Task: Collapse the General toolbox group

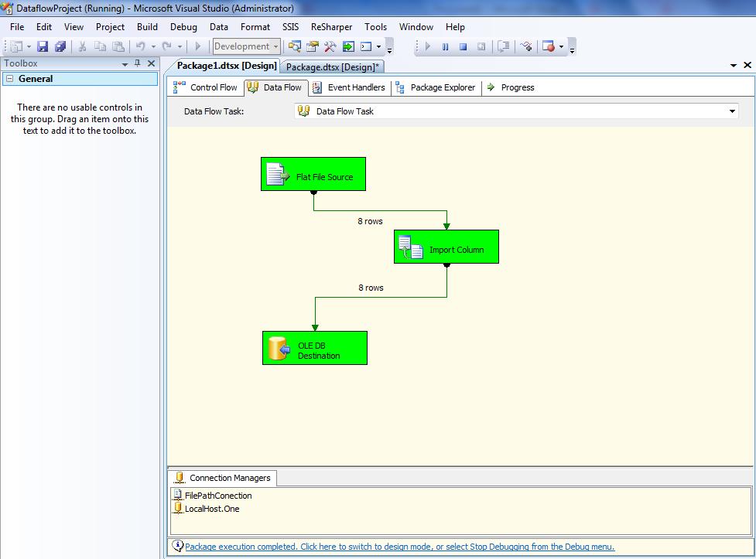Action: pyautogui.click(x=9, y=79)
